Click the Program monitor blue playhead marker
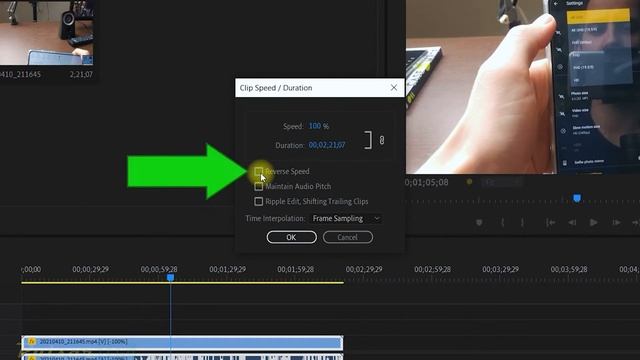This screenshot has width=640, height=360. (577, 198)
